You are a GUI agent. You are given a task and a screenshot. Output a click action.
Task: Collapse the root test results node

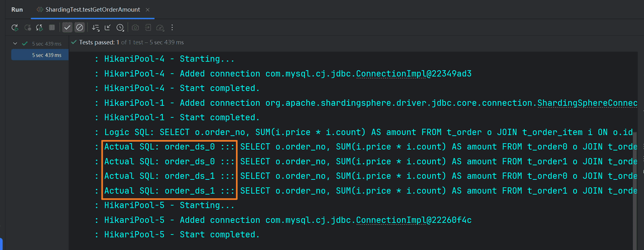[x=15, y=44]
